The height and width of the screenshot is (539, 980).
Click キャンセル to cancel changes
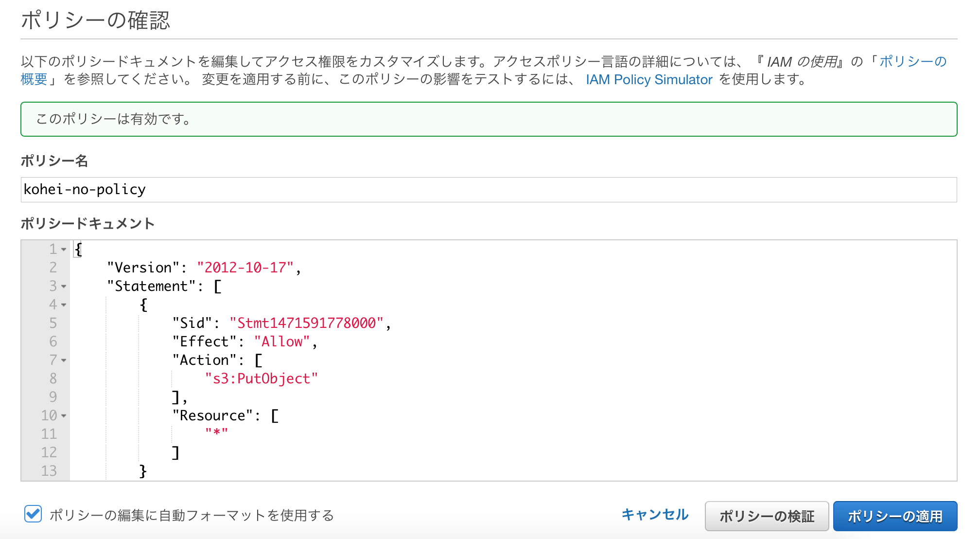point(656,515)
